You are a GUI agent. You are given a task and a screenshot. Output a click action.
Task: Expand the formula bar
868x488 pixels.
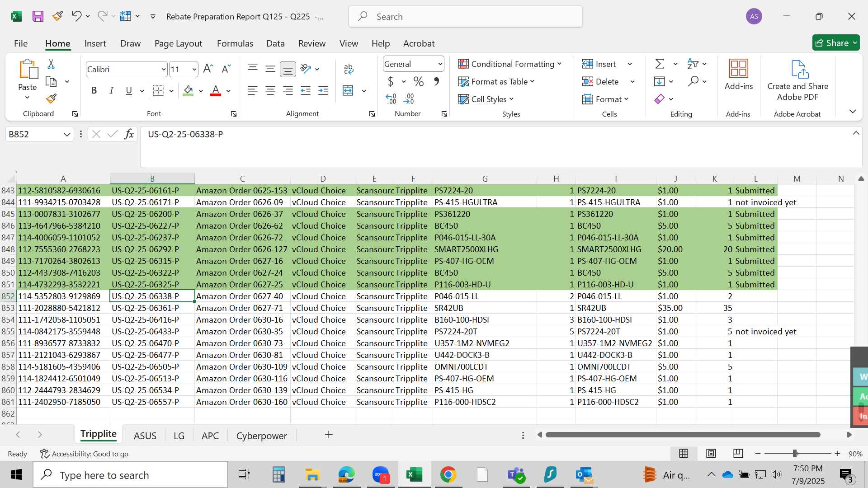pyautogui.click(x=856, y=133)
